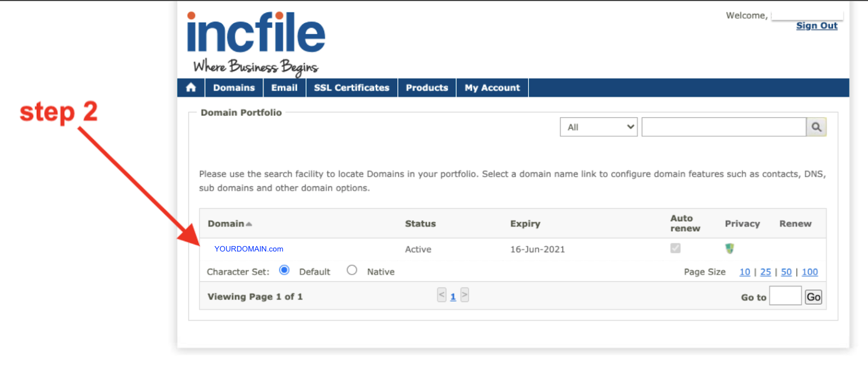Go to next page arrow
Viewport: 868px width, 374px height.
point(464,295)
